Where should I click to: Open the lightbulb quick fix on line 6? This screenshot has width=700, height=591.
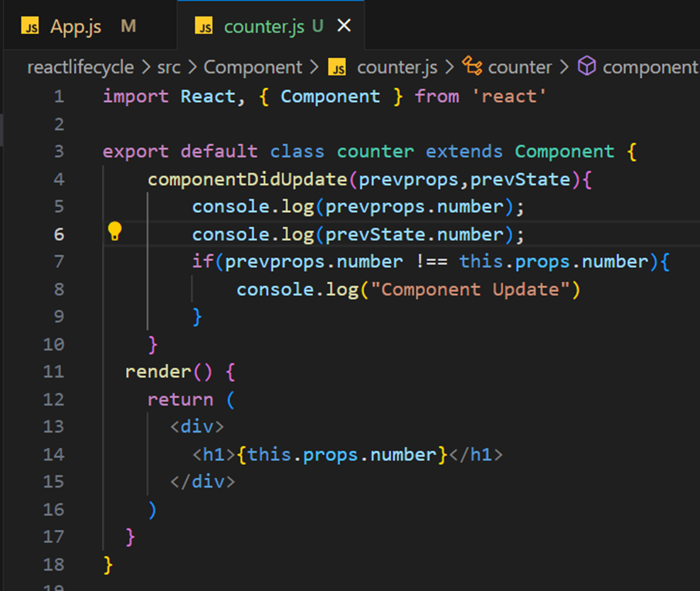[x=114, y=231]
